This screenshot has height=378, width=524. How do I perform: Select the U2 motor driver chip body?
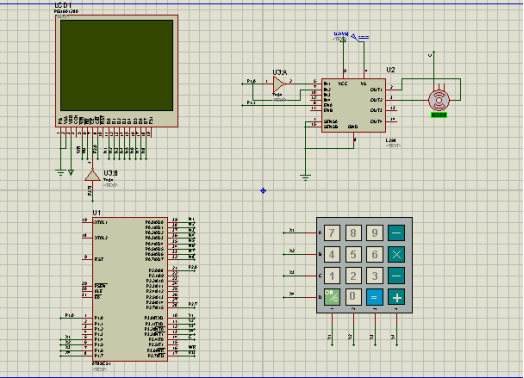354,106
